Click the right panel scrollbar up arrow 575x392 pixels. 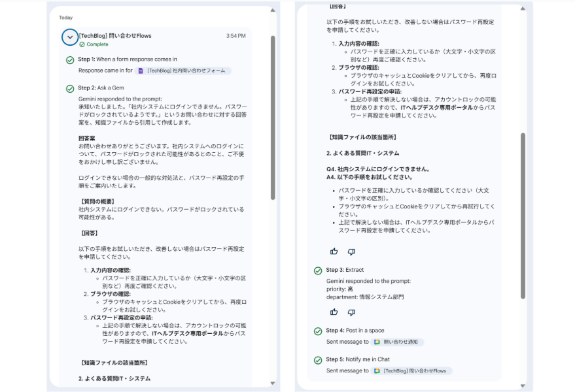click(x=523, y=8)
